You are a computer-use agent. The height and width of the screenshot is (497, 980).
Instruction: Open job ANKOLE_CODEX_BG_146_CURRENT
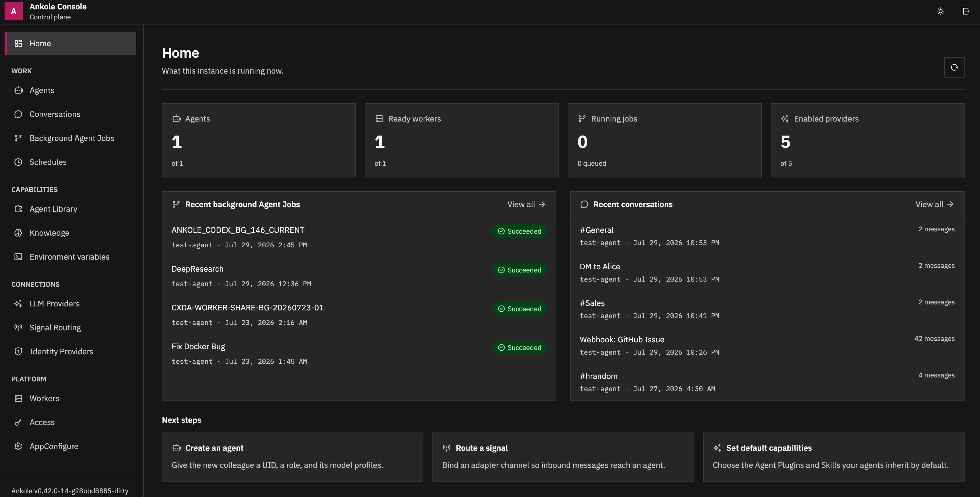pos(359,237)
